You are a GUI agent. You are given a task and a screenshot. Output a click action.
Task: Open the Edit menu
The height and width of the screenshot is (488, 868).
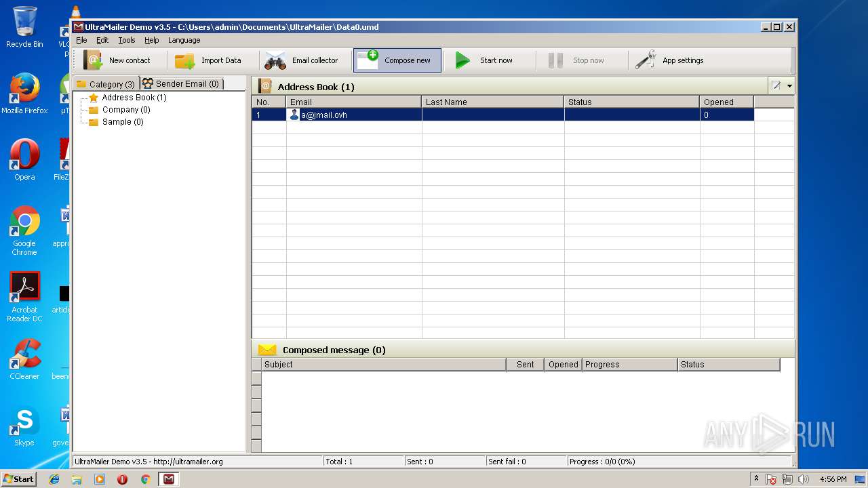point(102,40)
